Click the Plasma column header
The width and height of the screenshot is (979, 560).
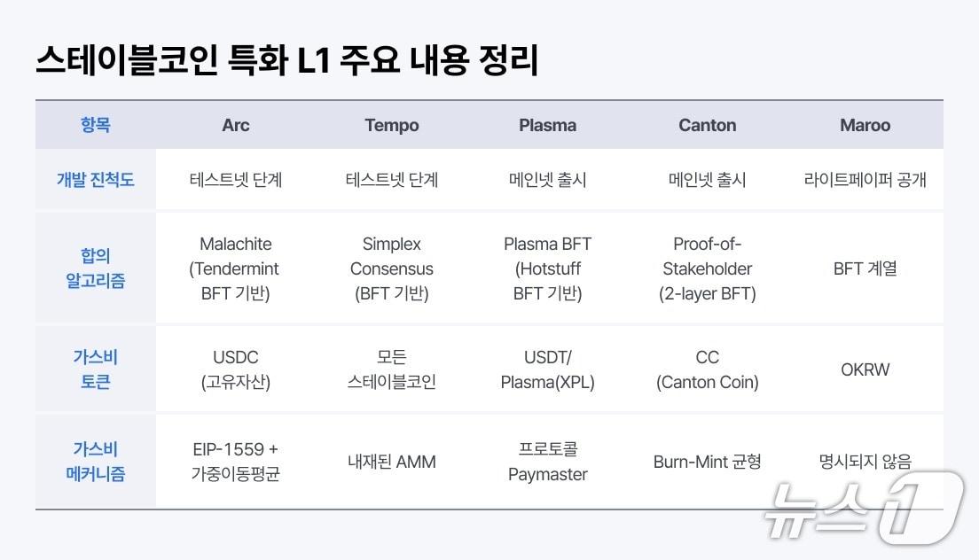(548, 125)
